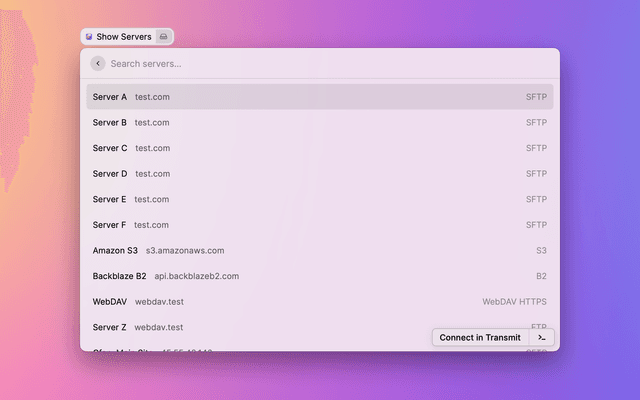The height and width of the screenshot is (400, 640).
Task: Click the Connect in Transmit button
Action: pos(480,338)
